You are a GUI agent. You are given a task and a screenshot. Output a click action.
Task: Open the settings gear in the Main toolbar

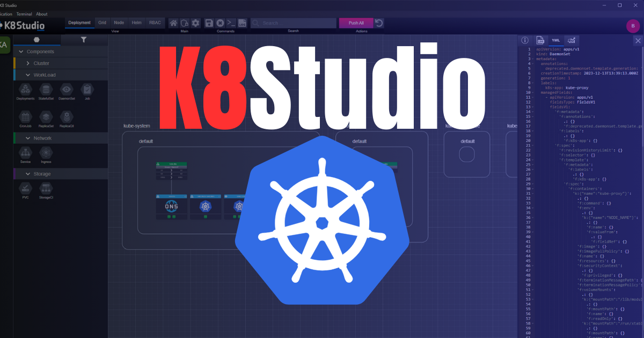[x=196, y=23]
